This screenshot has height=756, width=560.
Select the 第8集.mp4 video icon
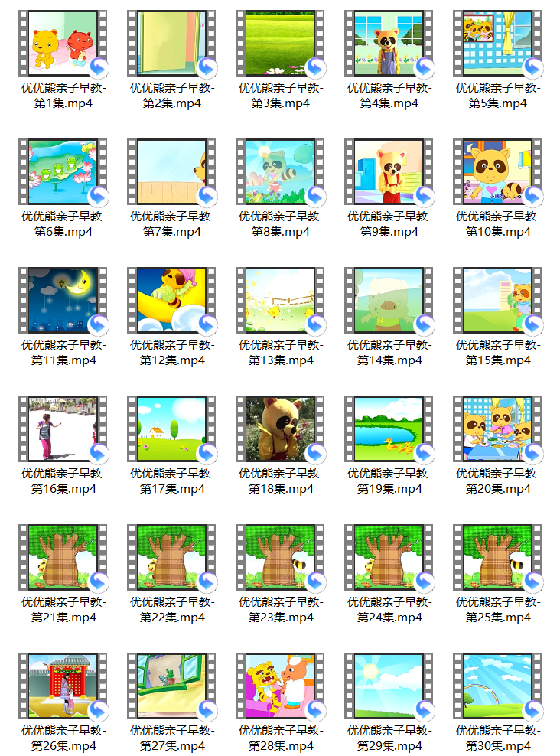pyautogui.click(x=280, y=172)
